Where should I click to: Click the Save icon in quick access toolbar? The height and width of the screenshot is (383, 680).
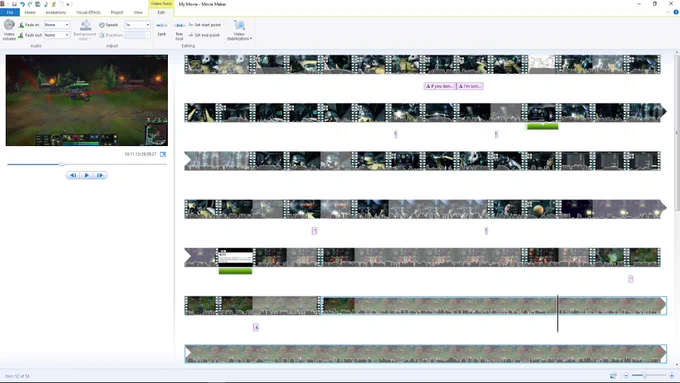pos(14,4)
